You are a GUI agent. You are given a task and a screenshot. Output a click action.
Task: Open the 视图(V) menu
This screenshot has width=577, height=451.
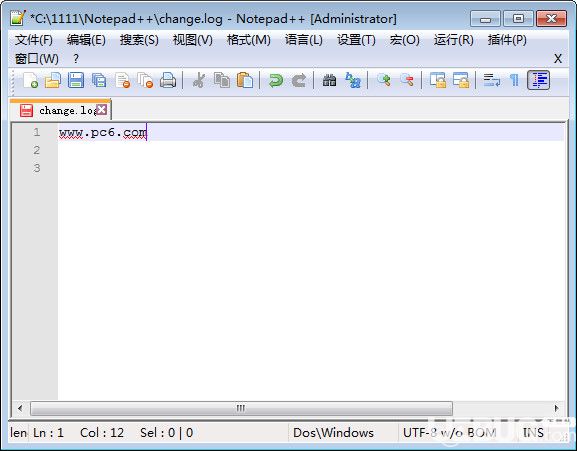click(192, 40)
